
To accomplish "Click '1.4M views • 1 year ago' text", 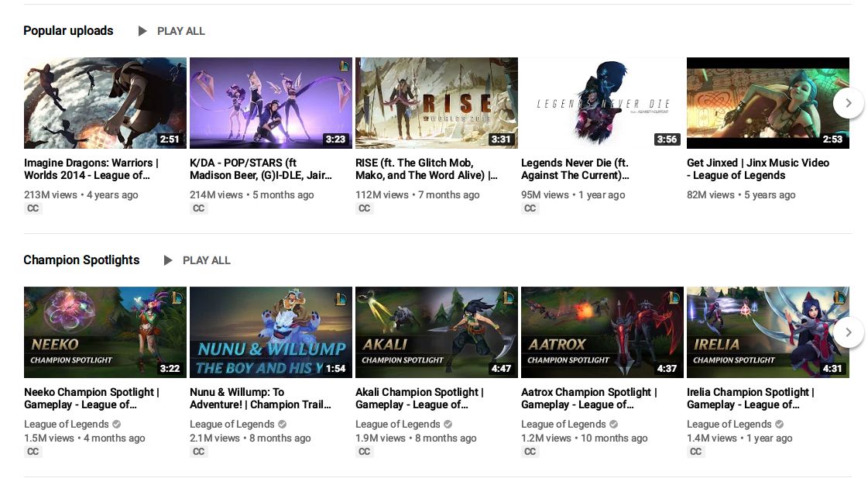I will [x=739, y=438].
